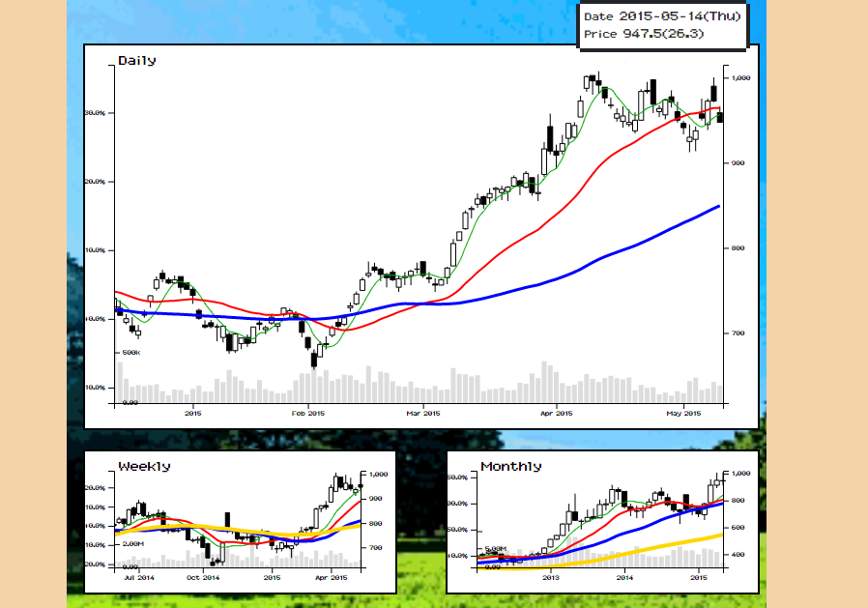Click Feb 2015 on the Daily axis
The height and width of the screenshot is (608, 868).
tap(308, 414)
